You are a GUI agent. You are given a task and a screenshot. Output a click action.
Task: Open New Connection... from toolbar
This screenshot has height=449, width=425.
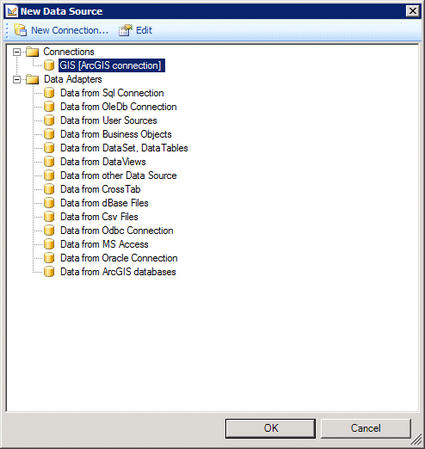[61, 30]
